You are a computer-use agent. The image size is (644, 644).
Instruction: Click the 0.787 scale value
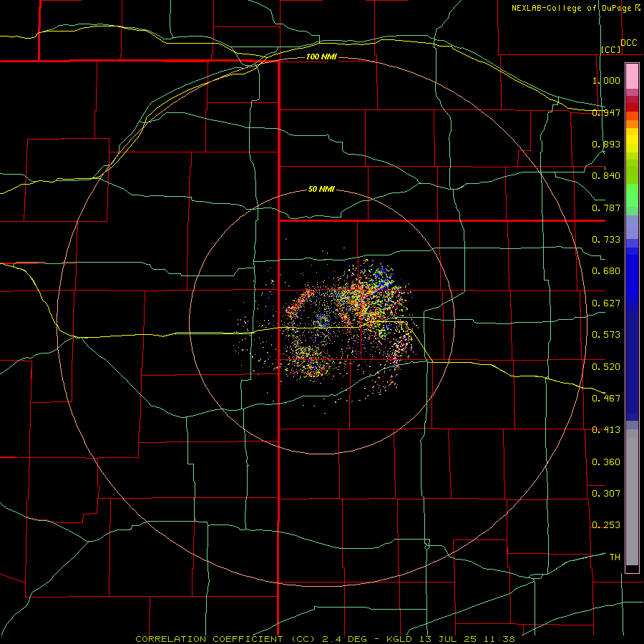(606, 208)
